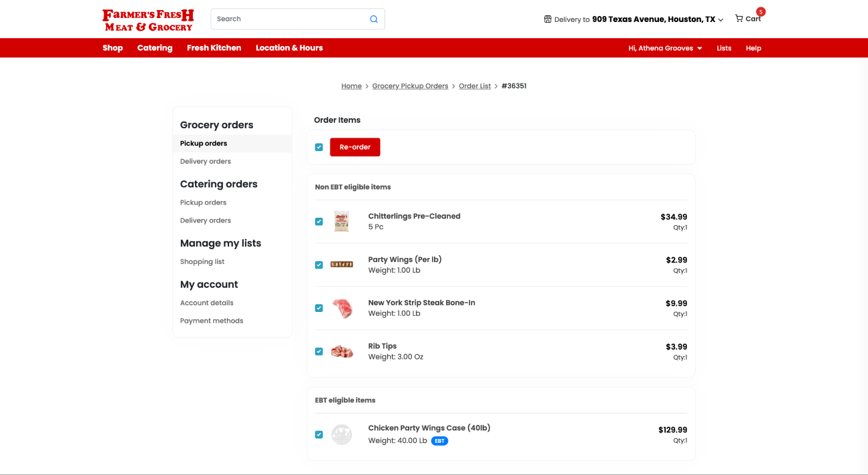868x475 pixels.
Task: Open the shopping cart icon
Action: (x=739, y=19)
